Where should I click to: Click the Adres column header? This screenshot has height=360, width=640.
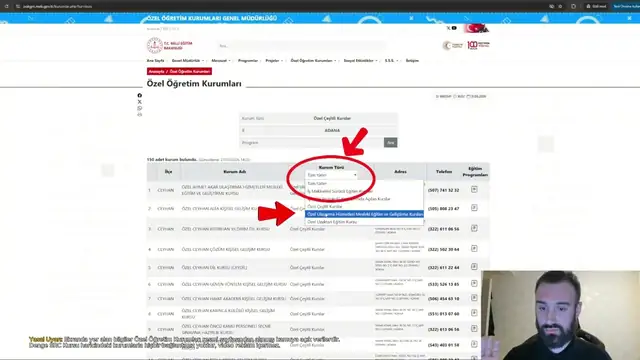tap(400, 172)
